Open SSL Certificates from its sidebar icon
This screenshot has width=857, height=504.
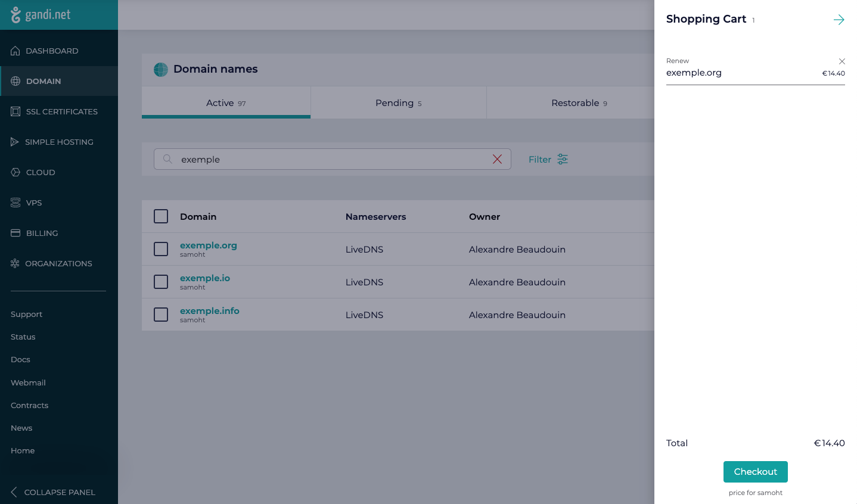point(15,111)
